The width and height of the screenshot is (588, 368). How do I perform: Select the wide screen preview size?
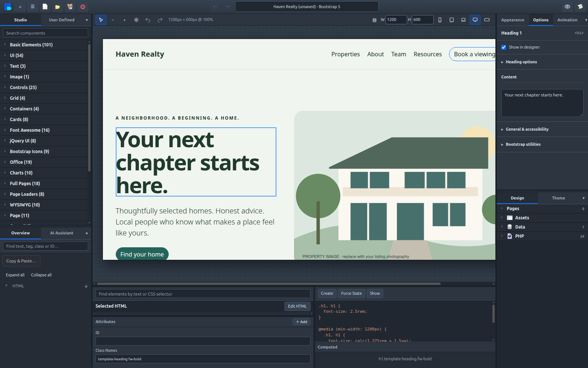pyautogui.click(x=487, y=20)
